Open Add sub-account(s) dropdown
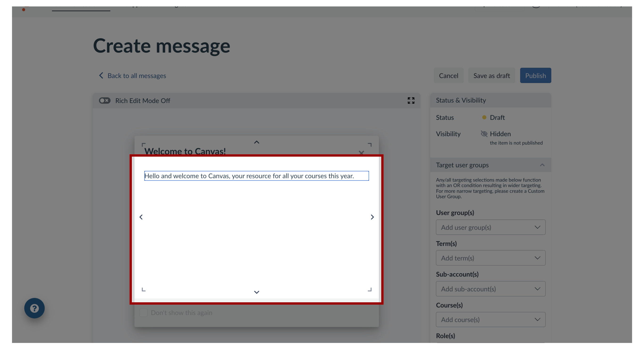Image resolution: width=644 pixels, height=349 pixels. [491, 289]
